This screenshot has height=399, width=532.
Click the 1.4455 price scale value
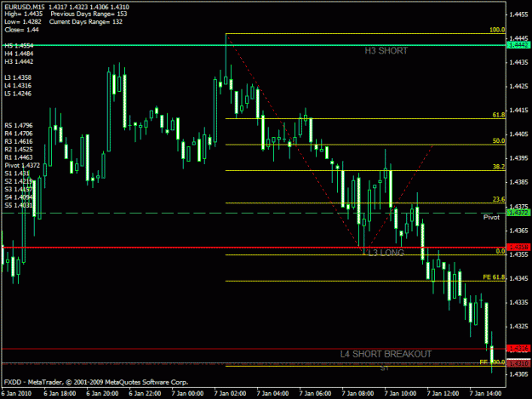coord(518,14)
